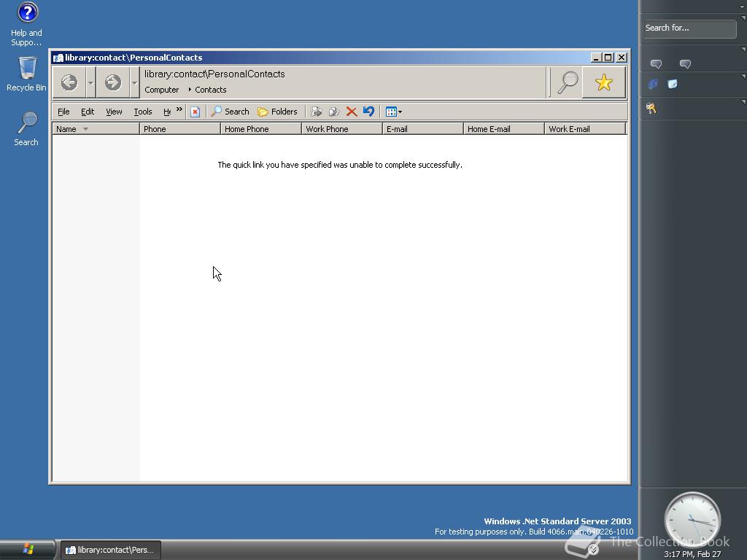
Task: Click the library:contact taskbar button
Action: [111, 550]
